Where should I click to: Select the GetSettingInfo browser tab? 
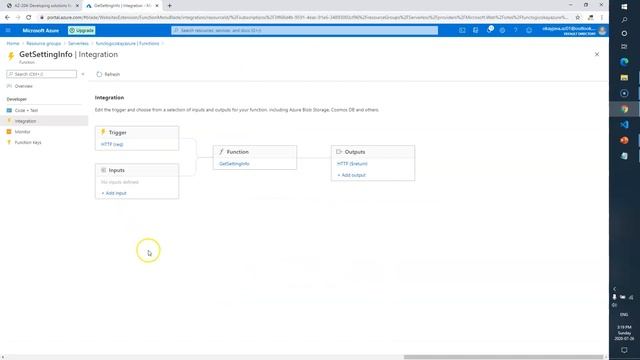point(121,6)
